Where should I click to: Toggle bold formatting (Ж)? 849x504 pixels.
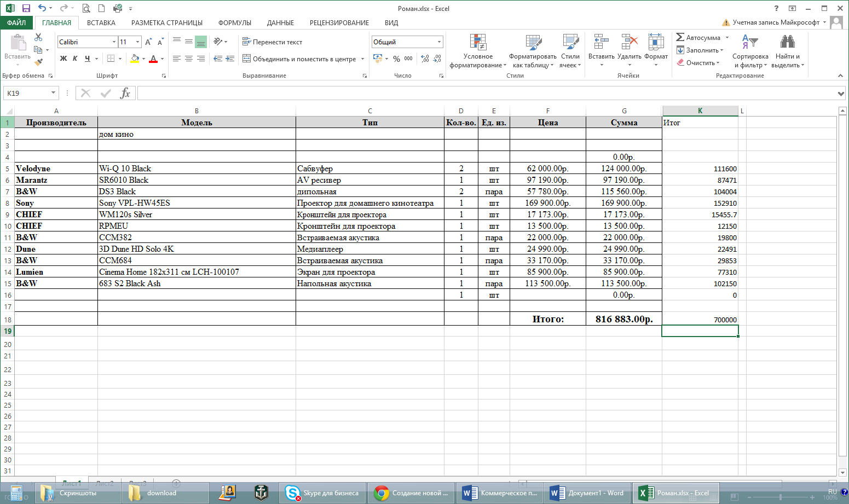63,59
